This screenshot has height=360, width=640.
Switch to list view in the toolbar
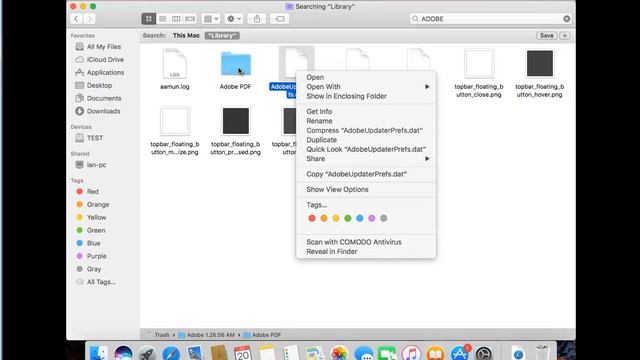tap(162, 19)
